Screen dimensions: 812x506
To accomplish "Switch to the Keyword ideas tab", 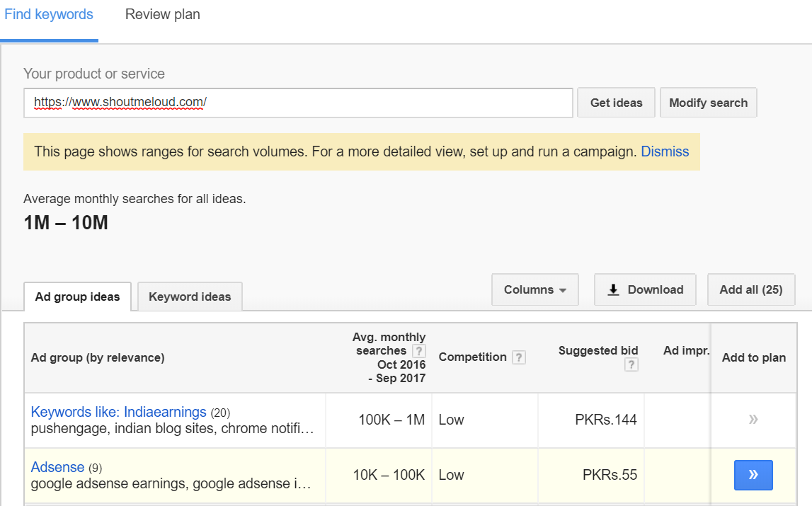I will tap(190, 297).
